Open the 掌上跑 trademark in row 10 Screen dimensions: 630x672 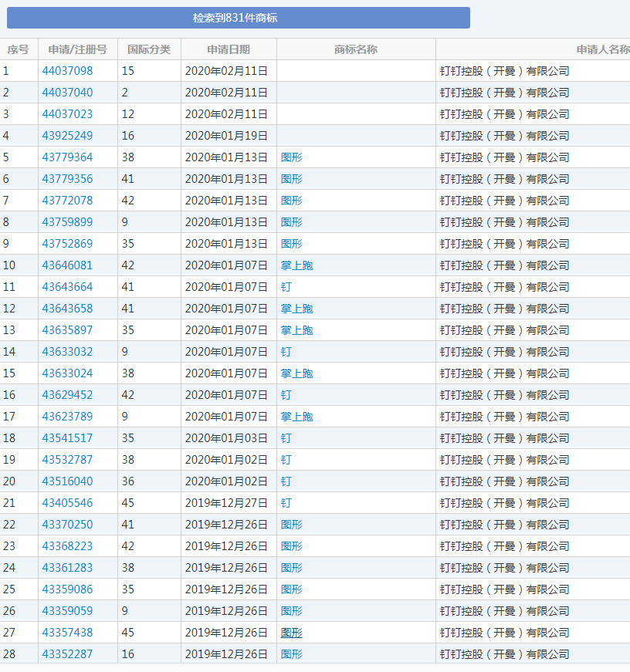296,265
